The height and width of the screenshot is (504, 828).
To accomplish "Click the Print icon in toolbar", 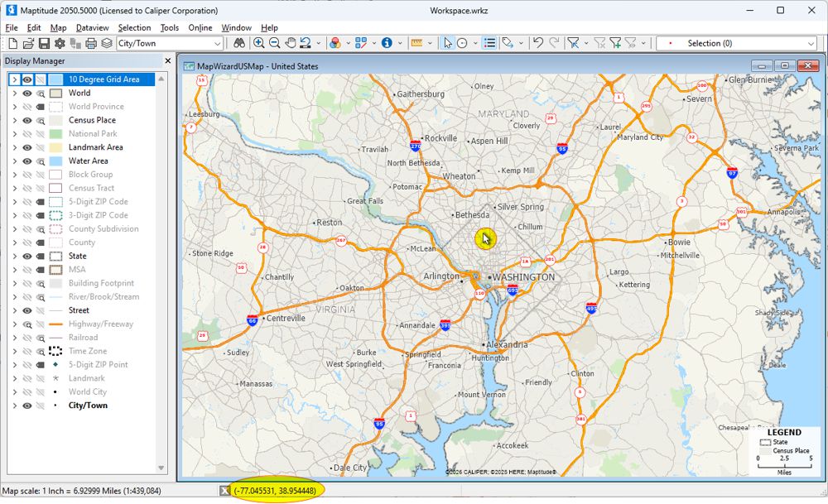I will tap(91, 43).
